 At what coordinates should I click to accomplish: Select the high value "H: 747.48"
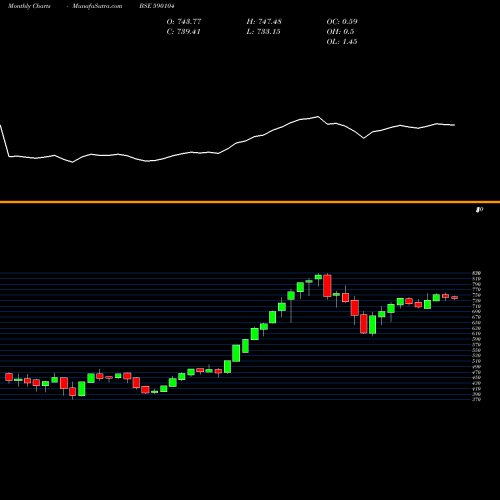click(x=264, y=22)
